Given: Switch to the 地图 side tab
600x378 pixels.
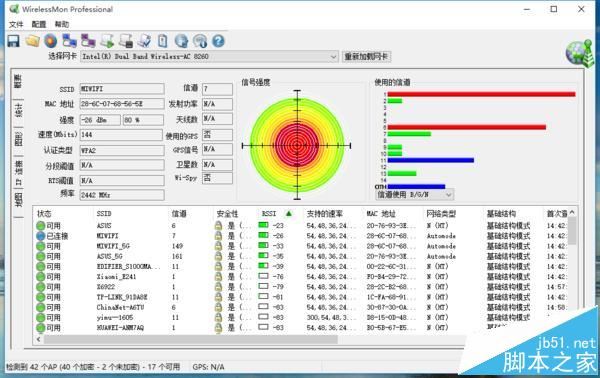Looking at the screenshot, I should tap(18, 200).
